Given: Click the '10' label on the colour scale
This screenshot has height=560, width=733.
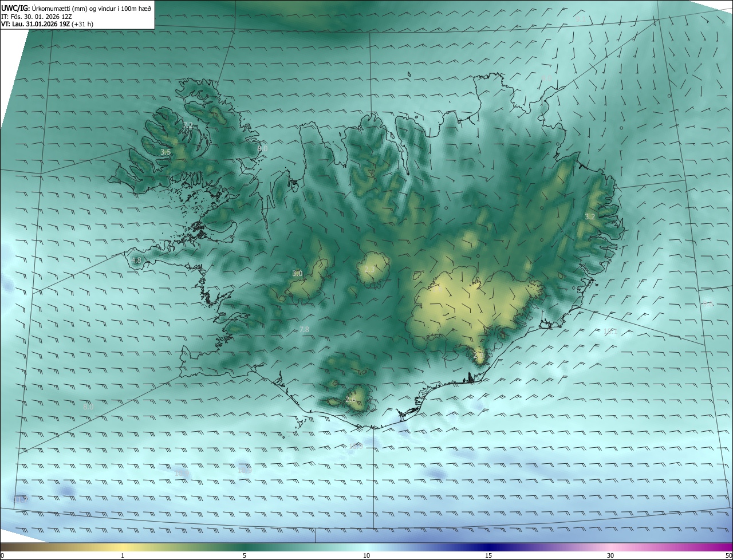Looking at the screenshot, I should point(366,555).
